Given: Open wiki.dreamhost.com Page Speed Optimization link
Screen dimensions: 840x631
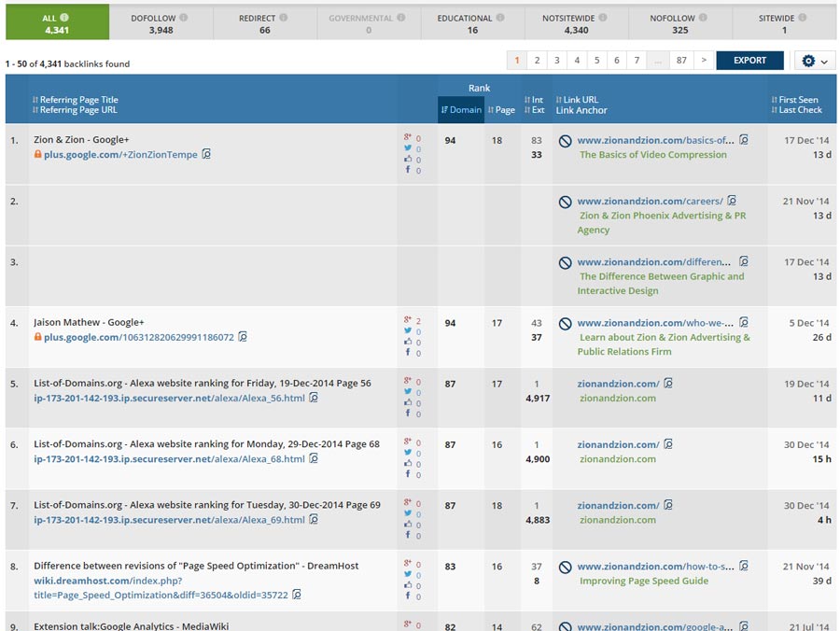Looking at the screenshot, I should pyautogui.click(x=161, y=588).
